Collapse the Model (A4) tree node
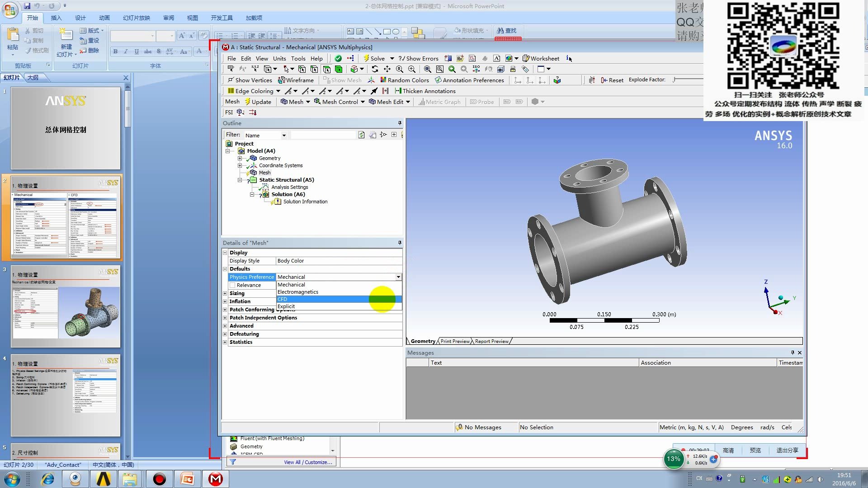This screenshot has height=488, width=868. [x=228, y=151]
